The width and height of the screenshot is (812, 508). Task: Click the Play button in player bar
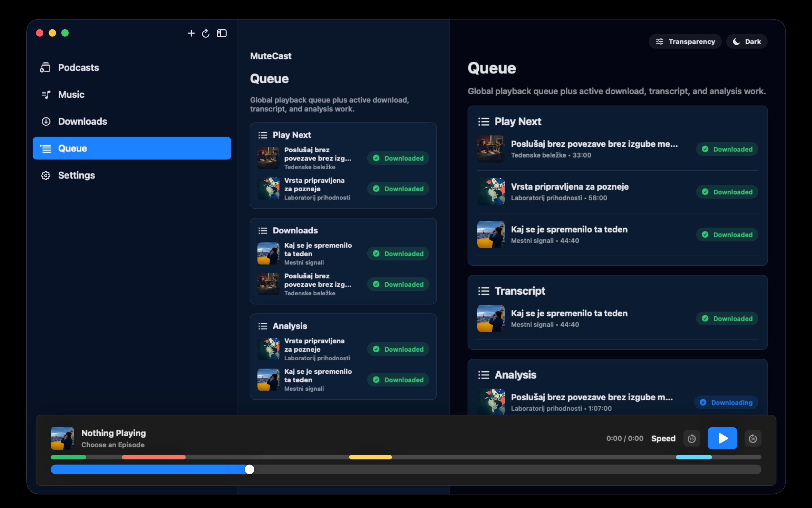point(722,438)
